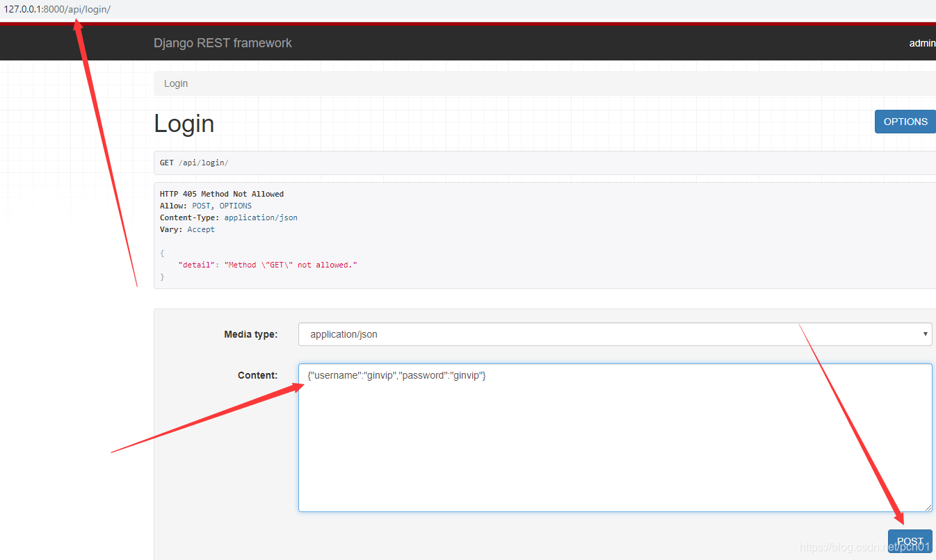Click the Allow: POST, OPTIONS header line
The width and height of the screenshot is (936, 560).
point(206,206)
